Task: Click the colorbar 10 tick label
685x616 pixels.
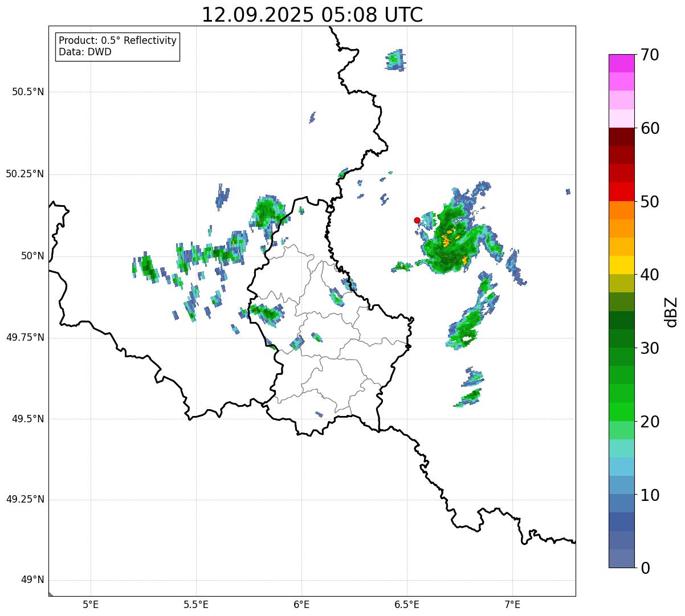Action: coord(650,495)
